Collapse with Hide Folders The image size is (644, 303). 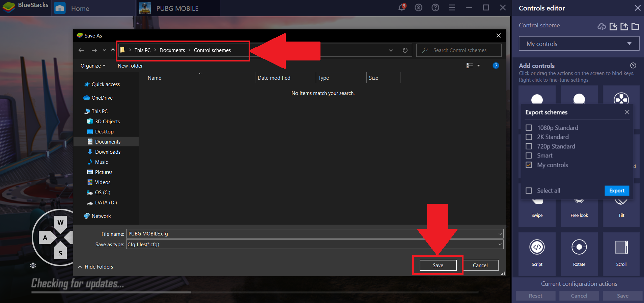(95, 267)
